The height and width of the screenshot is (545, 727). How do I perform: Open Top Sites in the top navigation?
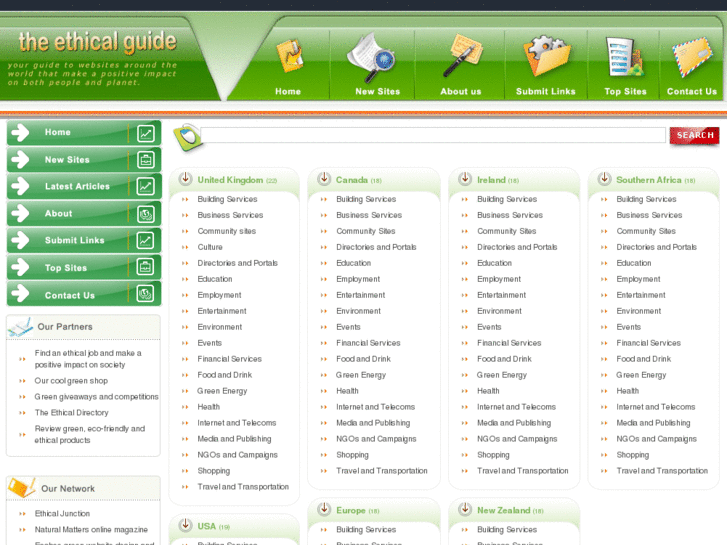625,91
